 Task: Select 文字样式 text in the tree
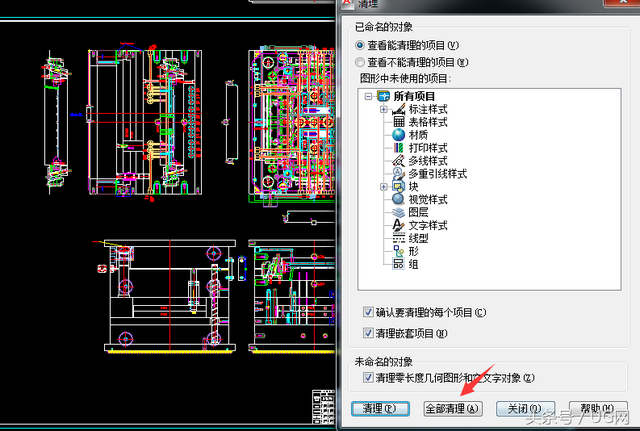point(428,225)
